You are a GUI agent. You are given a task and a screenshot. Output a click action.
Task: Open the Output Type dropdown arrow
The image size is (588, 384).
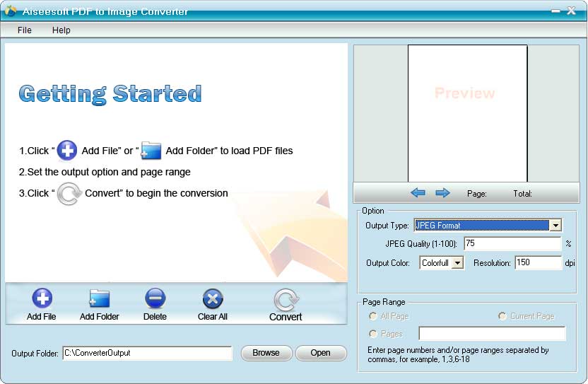pyautogui.click(x=555, y=225)
